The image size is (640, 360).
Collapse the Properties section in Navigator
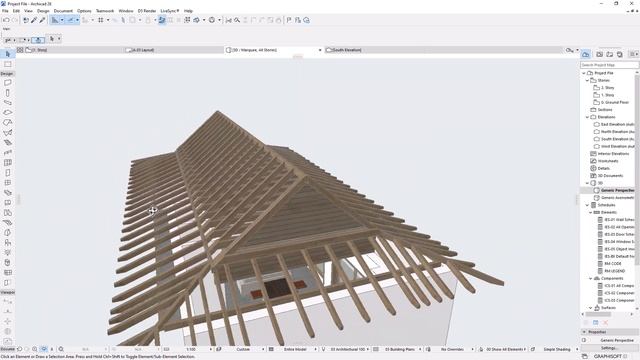pyautogui.click(x=584, y=332)
